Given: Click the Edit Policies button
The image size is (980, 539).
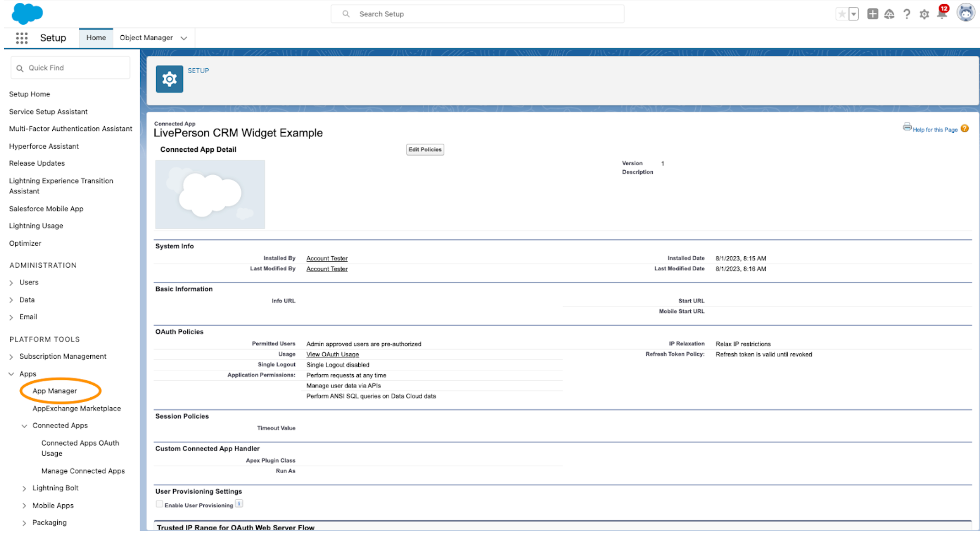Looking at the screenshot, I should coord(425,150).
